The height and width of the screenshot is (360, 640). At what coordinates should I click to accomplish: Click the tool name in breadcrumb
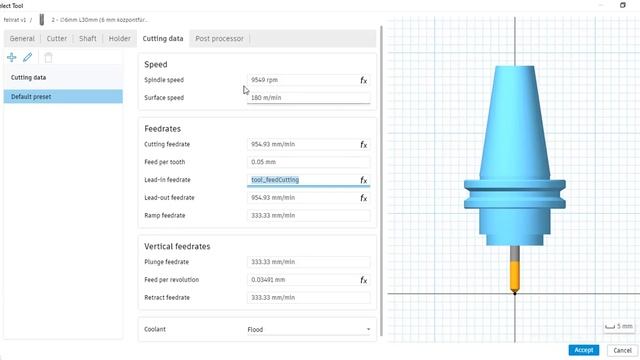100,20
